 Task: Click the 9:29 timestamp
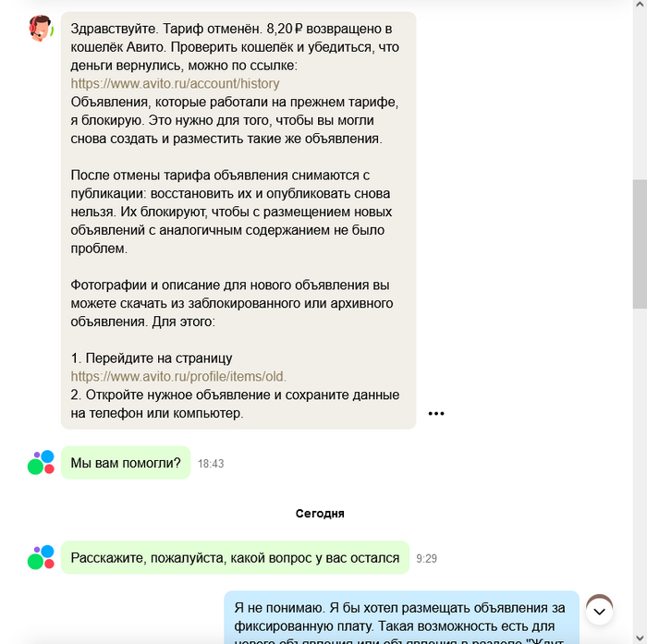(x=426, y=559)
